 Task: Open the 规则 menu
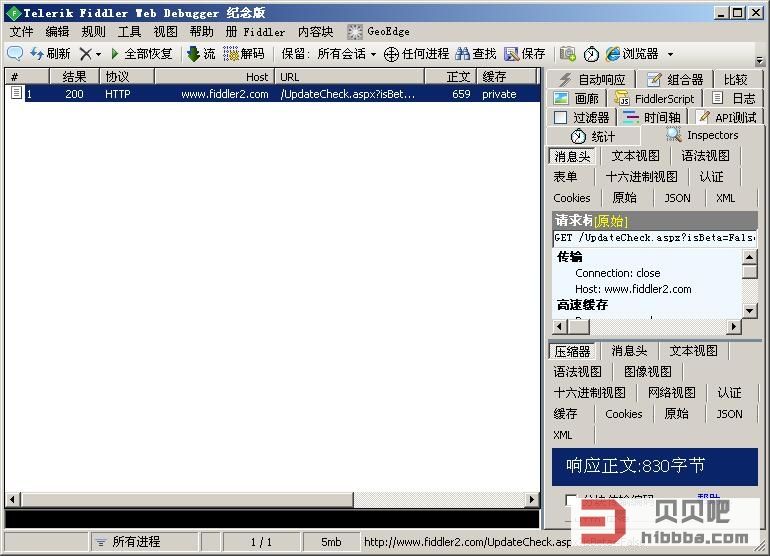[93, 32]
